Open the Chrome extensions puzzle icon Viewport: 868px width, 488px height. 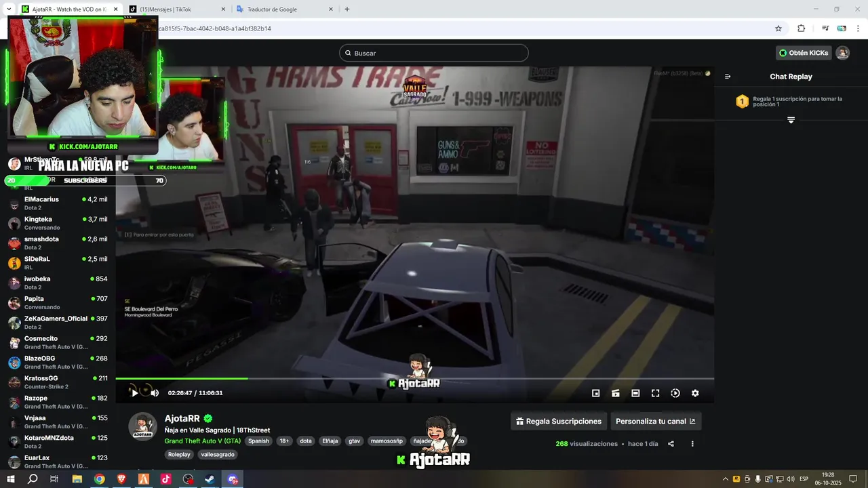801,28
